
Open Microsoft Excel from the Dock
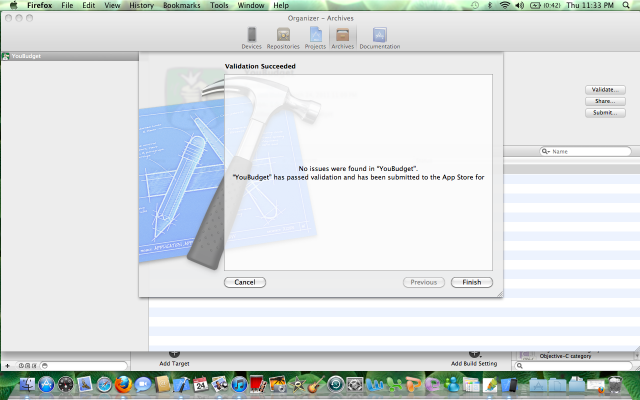tap(394, 384)
